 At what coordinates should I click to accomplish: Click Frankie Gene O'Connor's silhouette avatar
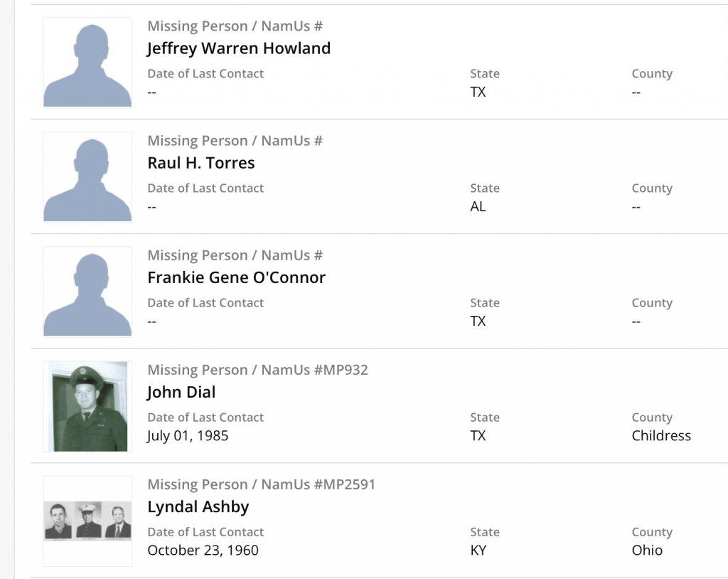tap(87, 292)
